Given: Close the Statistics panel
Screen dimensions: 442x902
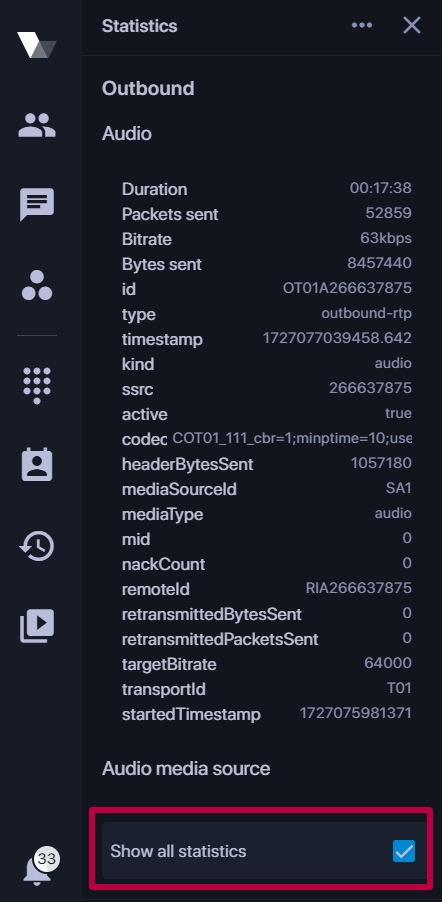Looking at the screenshot, I should (x=412, y=25).
